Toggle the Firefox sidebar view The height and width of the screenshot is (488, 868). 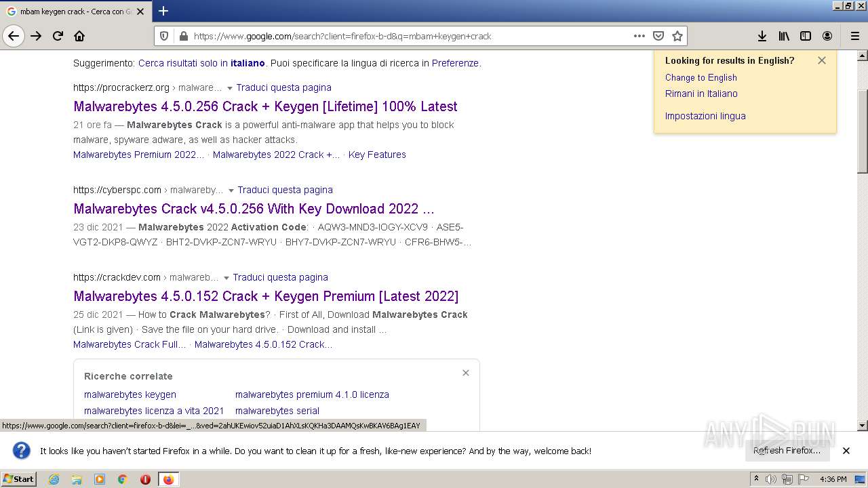[x=806, y=36]
